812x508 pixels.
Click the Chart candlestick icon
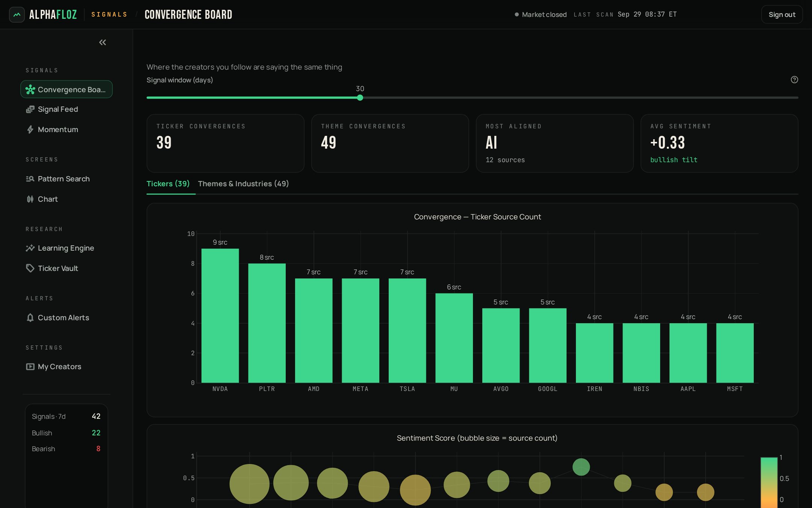(30, 199)
